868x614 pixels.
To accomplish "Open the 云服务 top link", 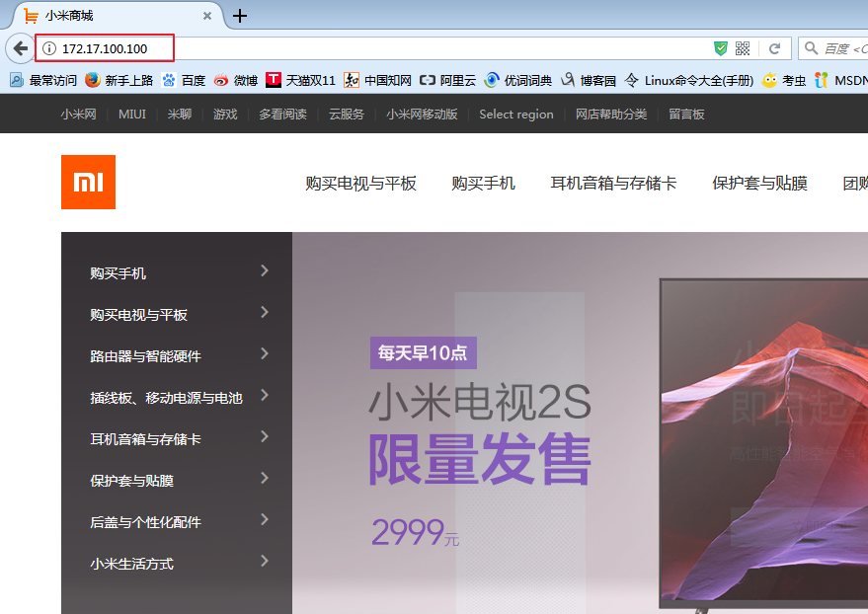I will pyautogui.click(x=346, y=114).
